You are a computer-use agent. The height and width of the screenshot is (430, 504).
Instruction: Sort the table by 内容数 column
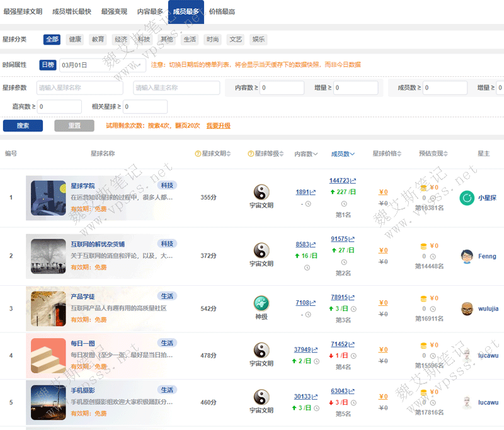[306, 154]
